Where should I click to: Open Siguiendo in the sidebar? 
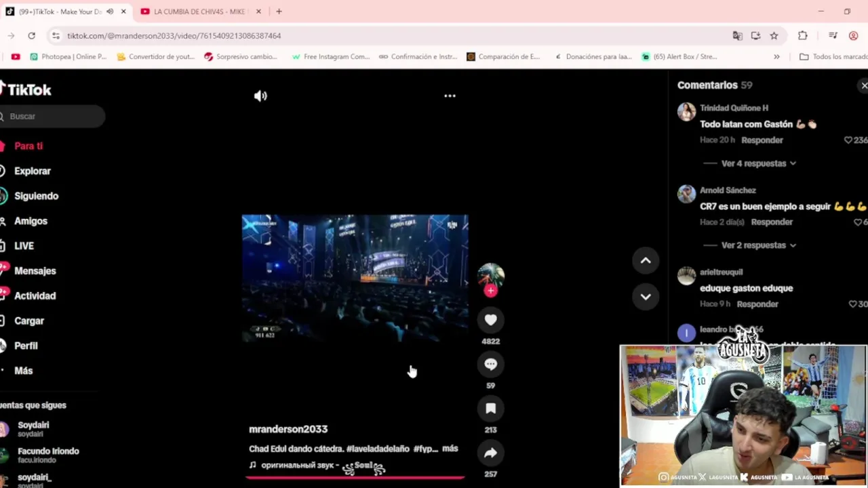(36, 196)
